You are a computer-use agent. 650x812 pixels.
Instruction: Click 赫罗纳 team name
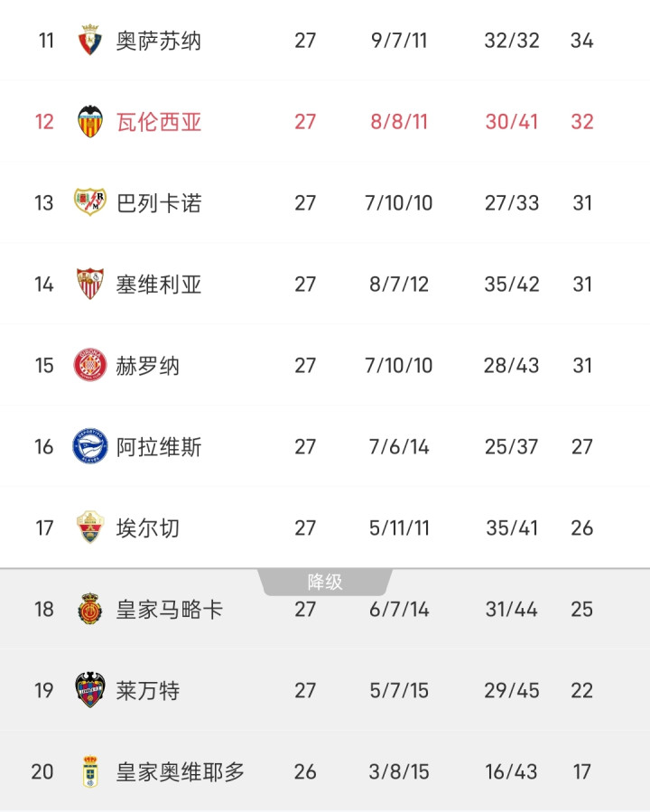tap(148, 366)
